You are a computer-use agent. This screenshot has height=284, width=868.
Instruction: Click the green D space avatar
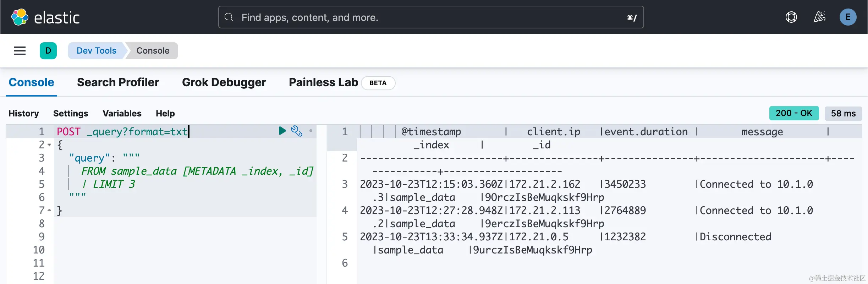coord(48,51)
